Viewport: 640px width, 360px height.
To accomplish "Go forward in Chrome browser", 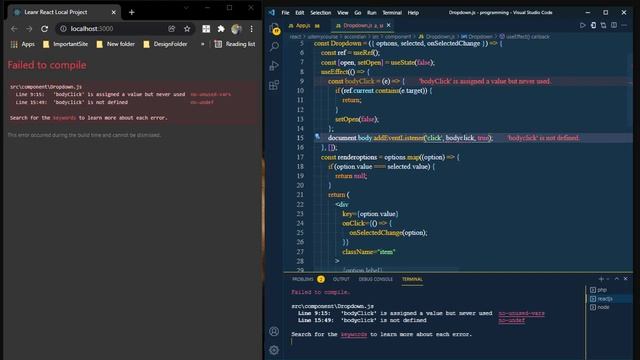I will click(x=29, y=29).
